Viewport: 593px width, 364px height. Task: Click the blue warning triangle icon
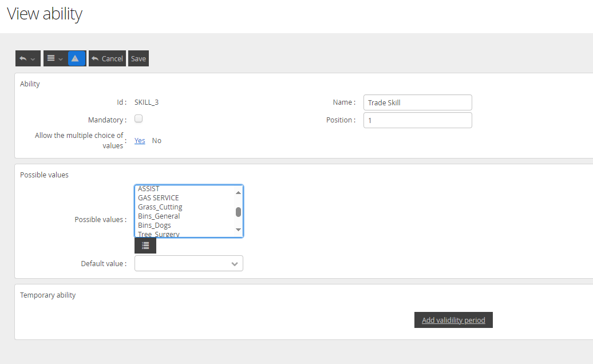(77, 58)
